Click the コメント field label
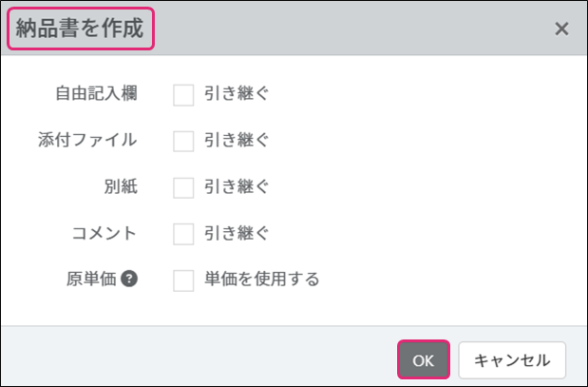Viewport: 588px width, 387px height. point(104,233)
